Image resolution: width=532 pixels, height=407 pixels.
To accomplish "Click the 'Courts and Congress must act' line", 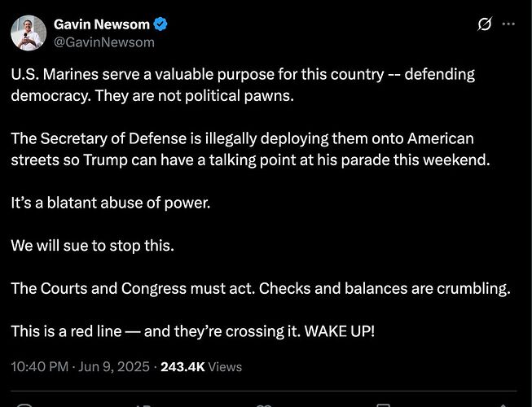I will pyautogui.click(x=261, y=289).
